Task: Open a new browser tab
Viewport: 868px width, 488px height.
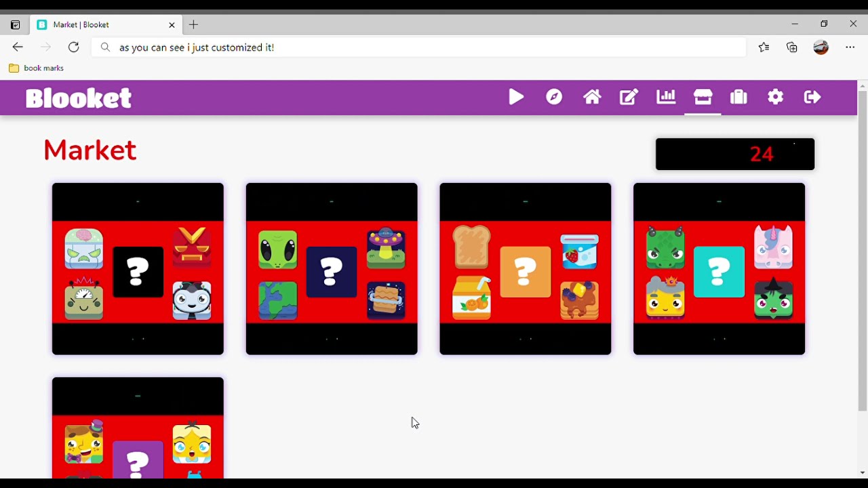Action: 193,24
